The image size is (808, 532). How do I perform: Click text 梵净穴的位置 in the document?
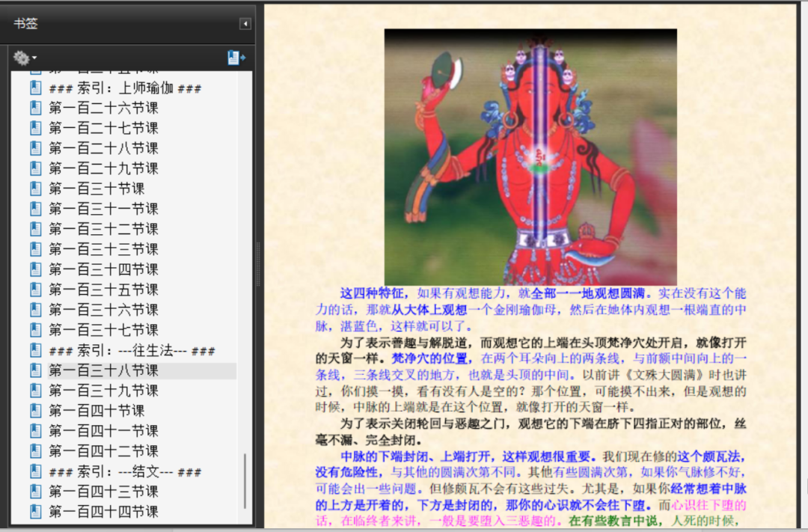pyautogui.click(x=429, y=358)
